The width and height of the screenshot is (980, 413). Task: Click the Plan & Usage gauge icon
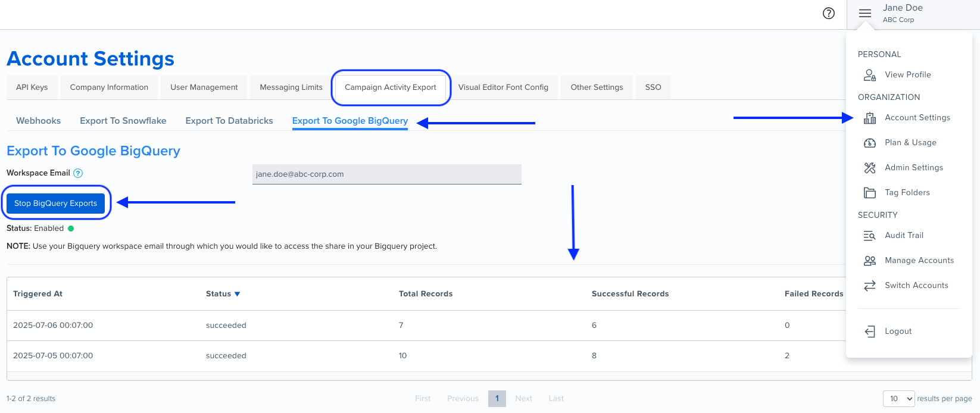(870, 143)
